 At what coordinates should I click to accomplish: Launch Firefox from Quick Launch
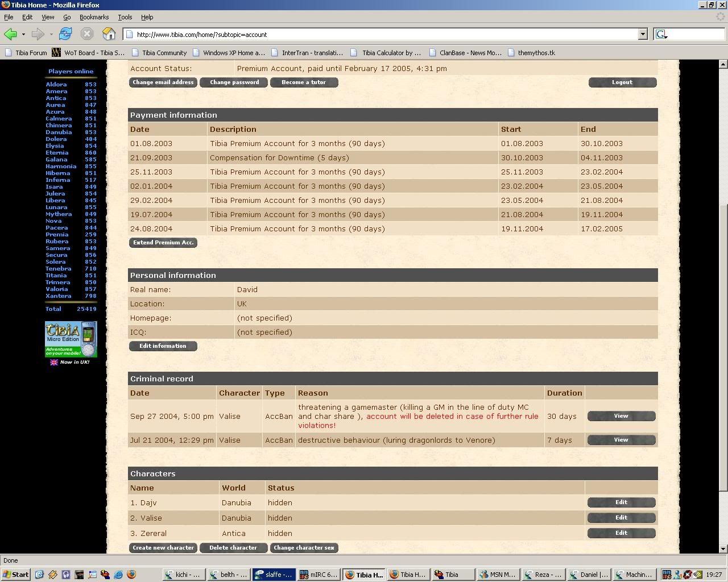click(131, 575)
